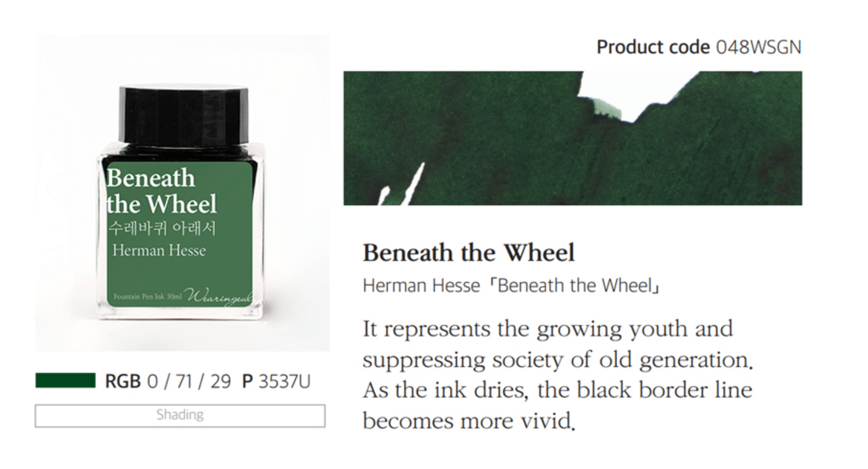Click the dark green color swatch bar
Screen dimensions: 868x469
pyautogui.click(x=65, y=381)
